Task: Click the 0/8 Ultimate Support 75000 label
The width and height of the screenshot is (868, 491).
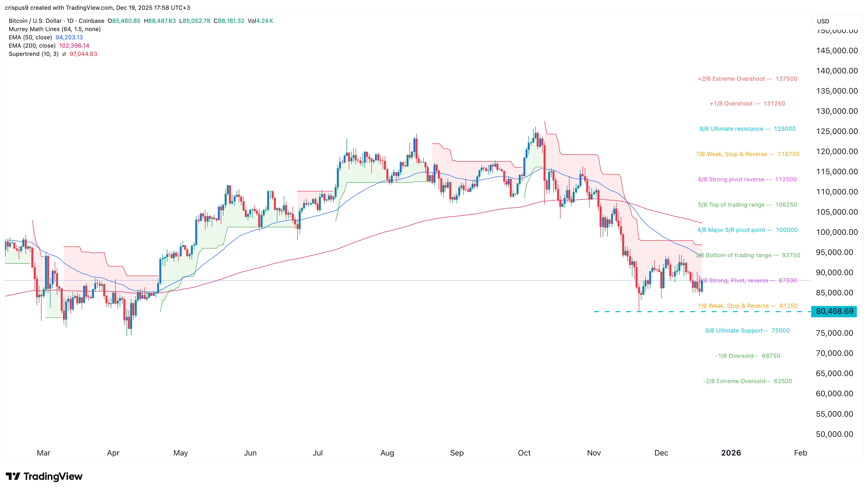Action: click(747, 331)
